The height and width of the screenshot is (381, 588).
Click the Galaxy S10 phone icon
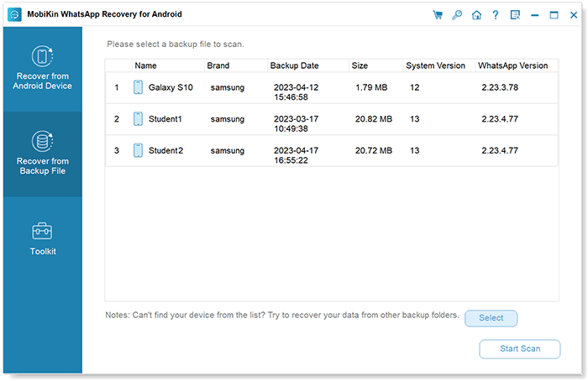pyautogui.click(x=138, y=87)
